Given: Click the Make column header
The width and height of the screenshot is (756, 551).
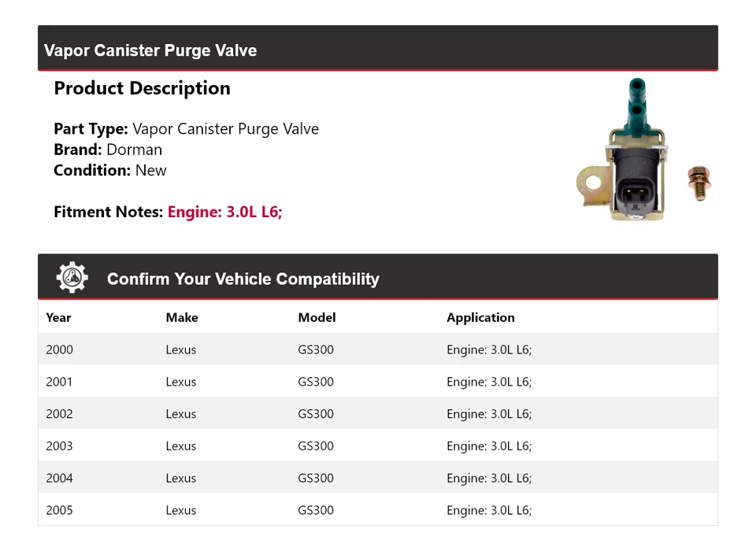Looking at the screenshot, I should point(182,318).
